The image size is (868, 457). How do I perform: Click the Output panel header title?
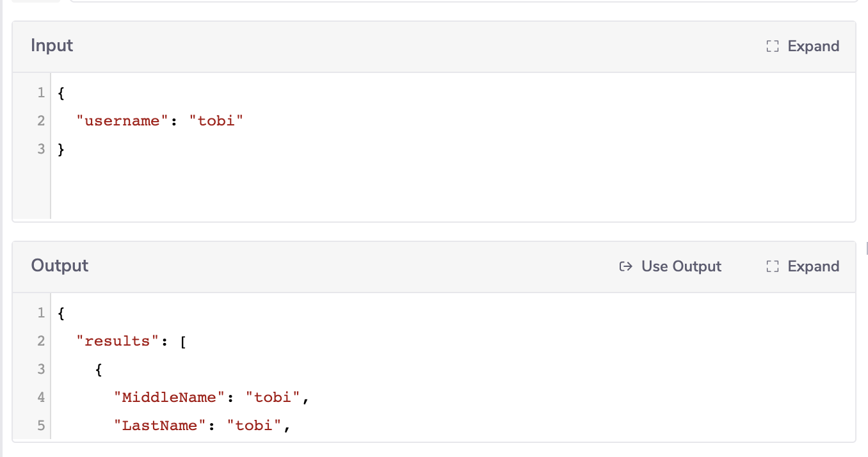coord(60,266)
